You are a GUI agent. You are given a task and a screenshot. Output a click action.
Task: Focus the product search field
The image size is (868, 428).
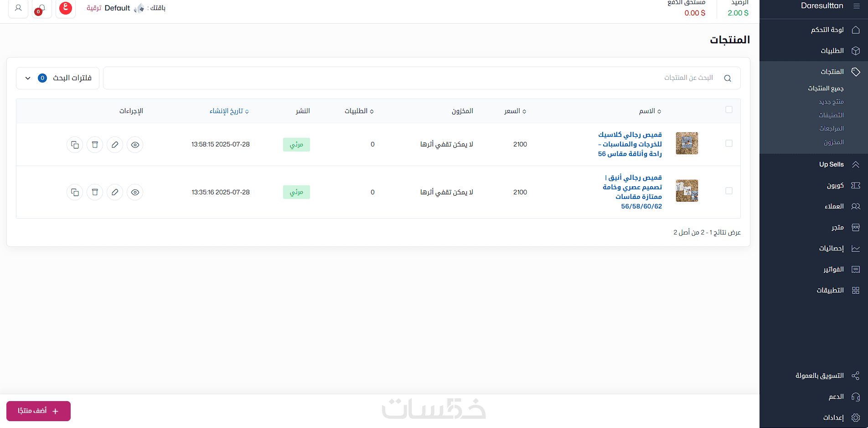point(422,78)
